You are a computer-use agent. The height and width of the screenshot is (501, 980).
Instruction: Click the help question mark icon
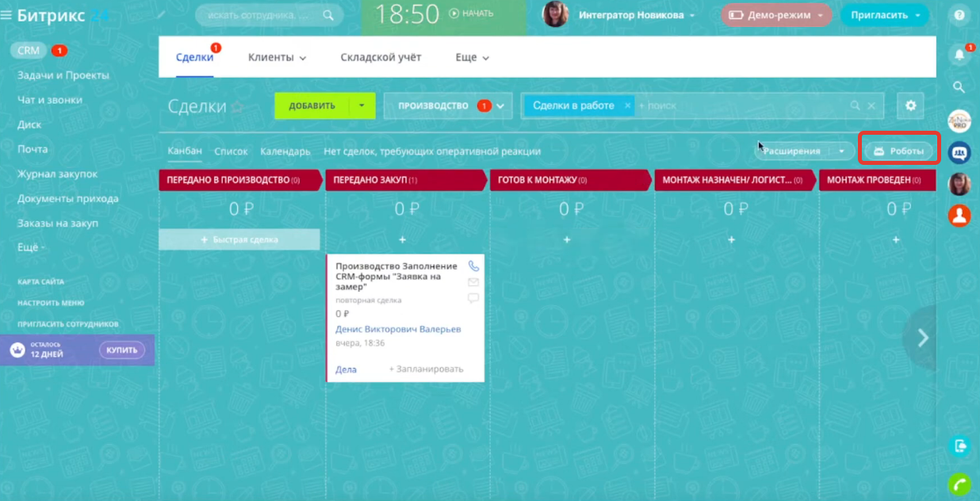tap(959, 15)
